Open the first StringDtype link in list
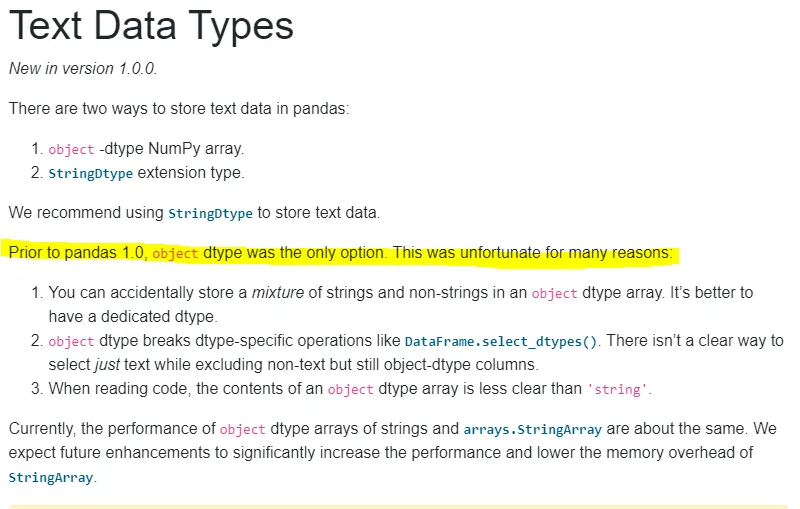This screenshot has width=800, height=509. (90, 173)
